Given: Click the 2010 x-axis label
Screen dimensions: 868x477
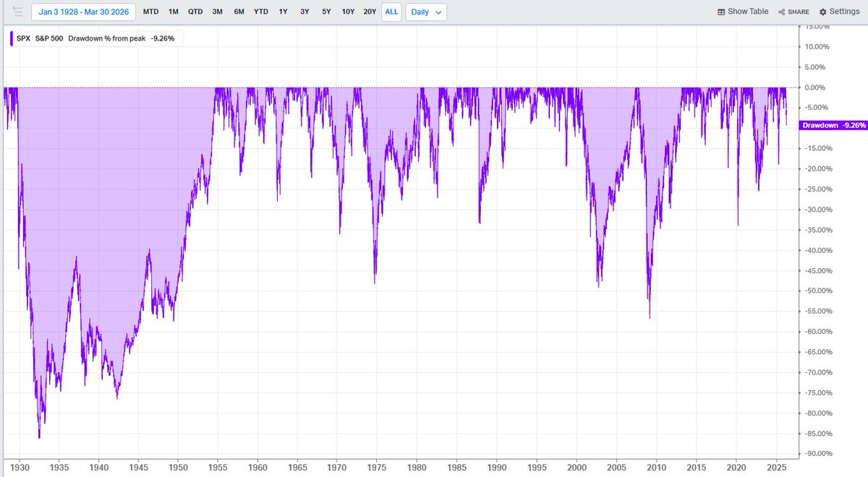Looking at the screenshot, I should [x=657, y=467].
